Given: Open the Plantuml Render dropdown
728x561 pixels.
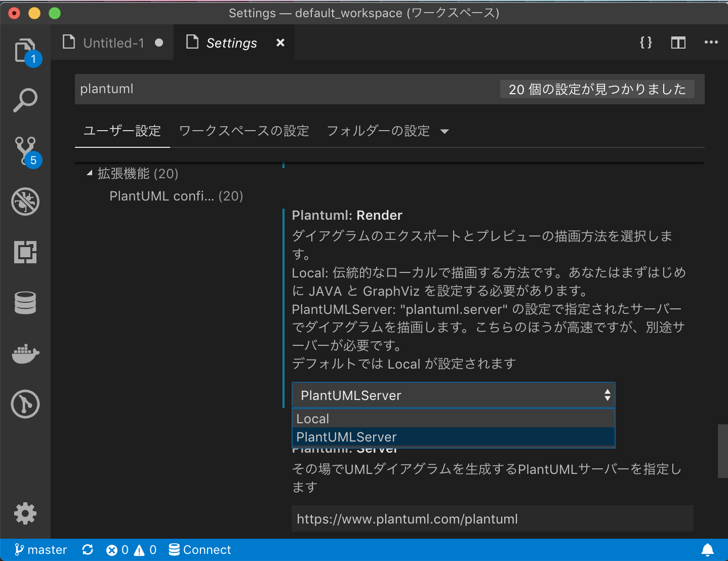Looking at the screenshot, I should [x=453, y=395].
